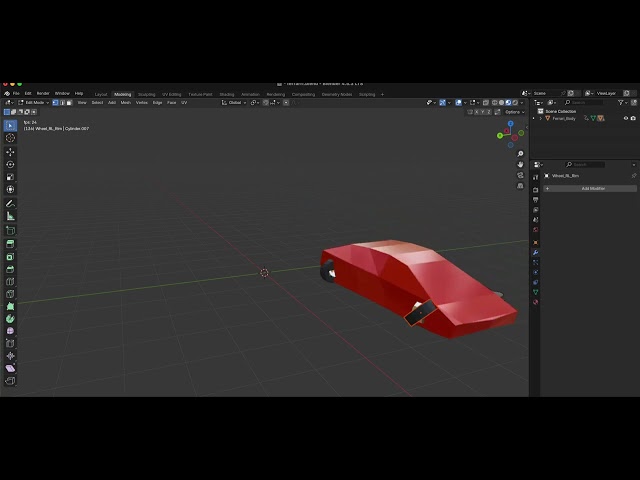
Task: Select the Annotate pencil tool
Action: coord(10,203)
